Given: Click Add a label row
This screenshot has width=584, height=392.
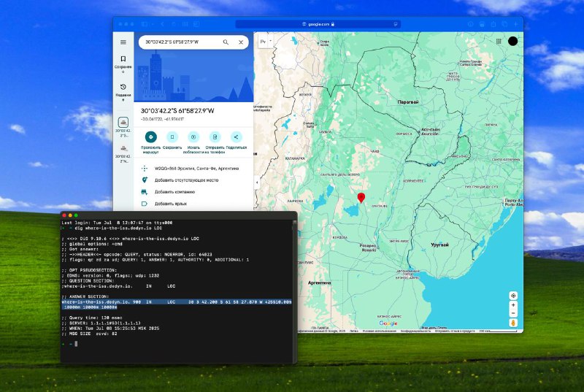Looking at the screenshot, I should [x=193, y=204].
